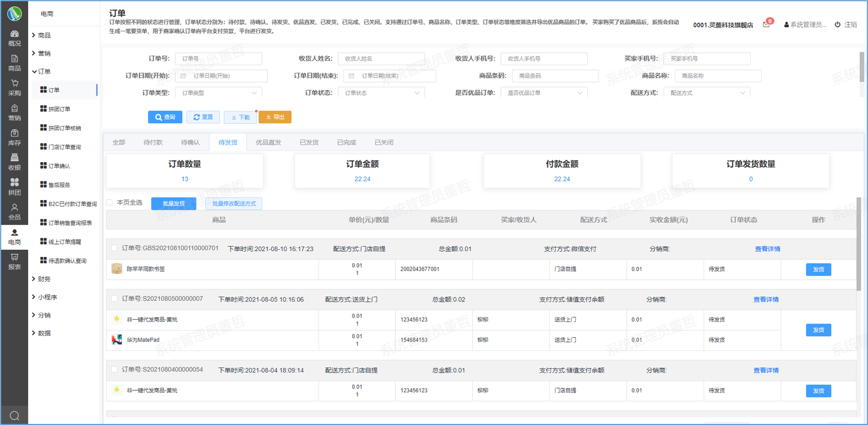The height and width of the screenshot is (425, 868).
Task: Open the notification mail icon with badge
Action: [x=767, y=25]
